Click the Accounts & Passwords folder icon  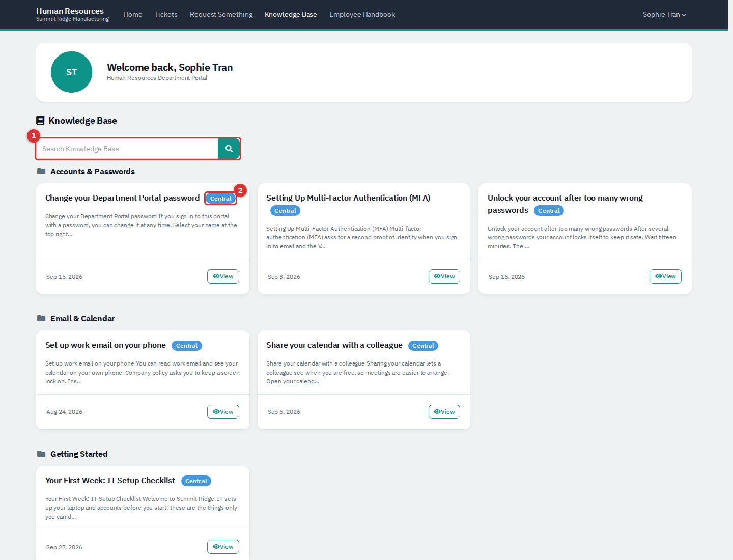(41, 172)
